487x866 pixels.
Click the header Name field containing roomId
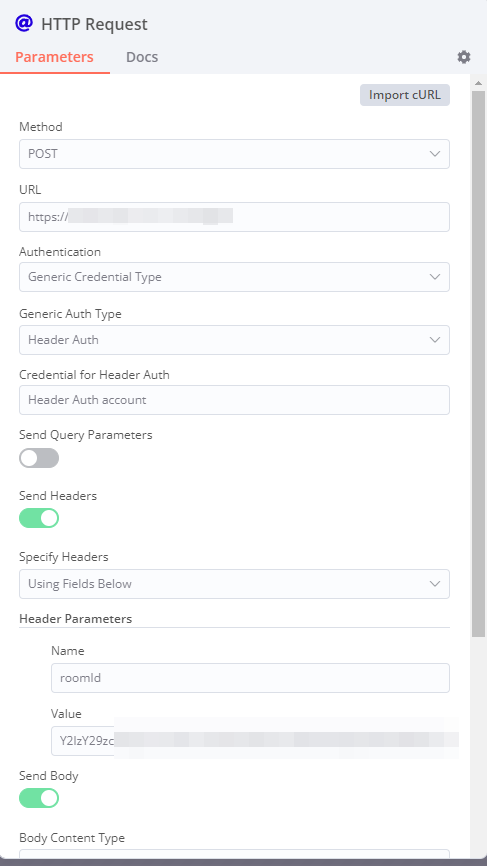[x=250, y=678]
